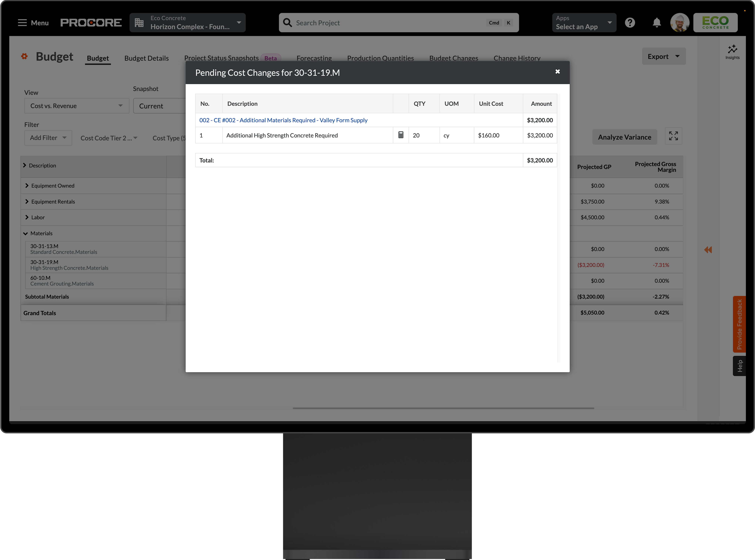Close the Pending Cost Changes dialog

pyautogui.click(x=557, y=72)
